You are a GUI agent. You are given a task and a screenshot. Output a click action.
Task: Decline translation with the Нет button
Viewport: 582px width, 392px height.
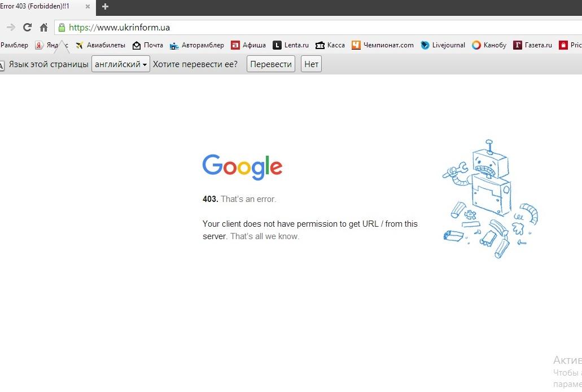pos(311,64)
